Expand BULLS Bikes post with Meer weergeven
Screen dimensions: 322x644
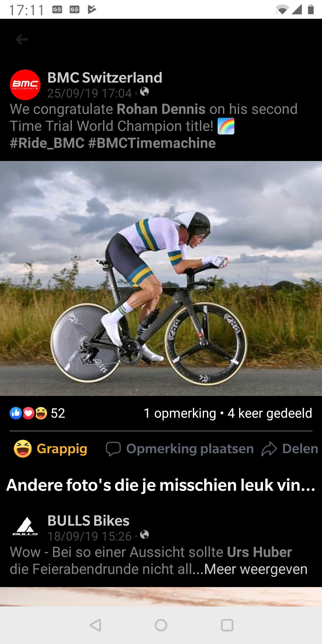pyautogui.click(x=256, y=569)
